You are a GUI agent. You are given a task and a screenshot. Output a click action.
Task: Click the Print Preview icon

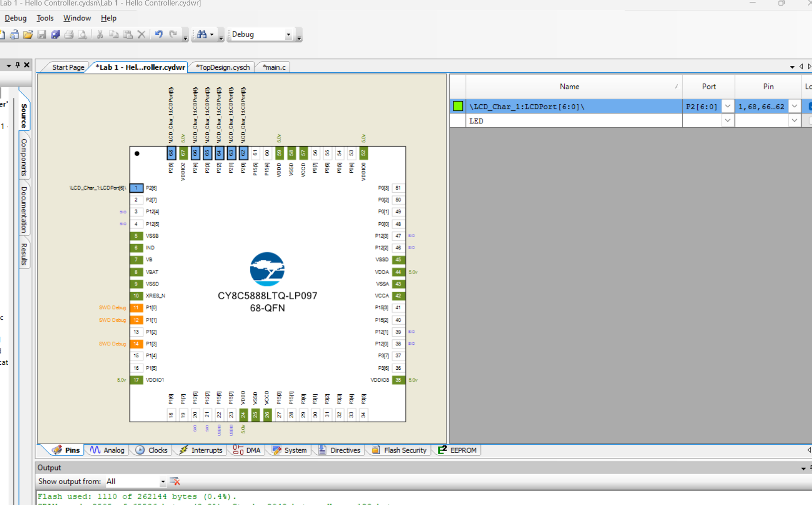82,34
